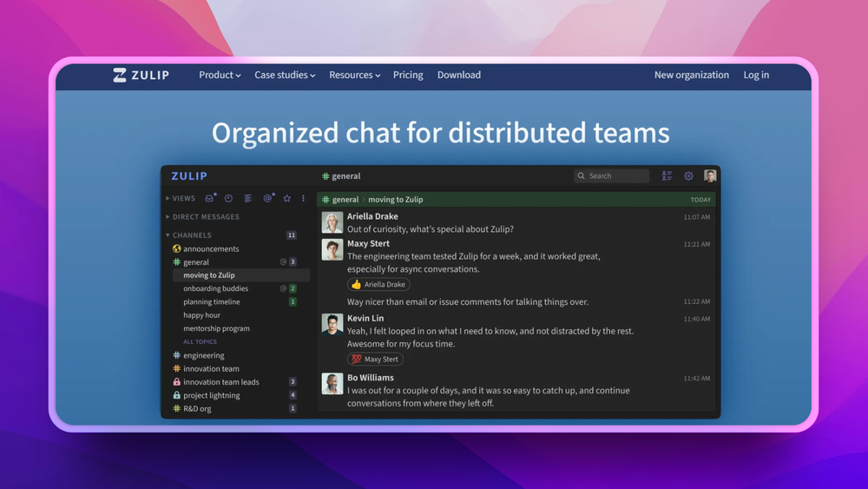The image size is (868, 489).
Task: Click the ZULIP logo inside the app window
Action: click(189, 176)
